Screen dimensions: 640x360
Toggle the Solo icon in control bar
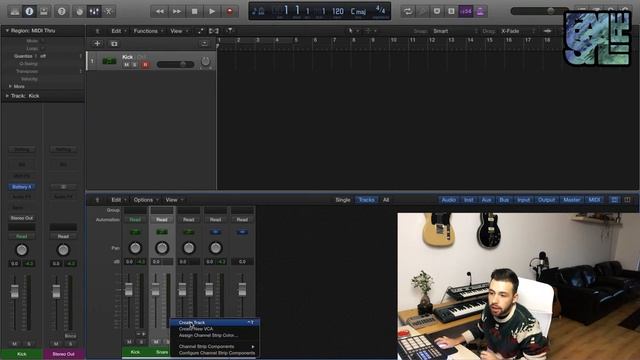coord(451,11)
